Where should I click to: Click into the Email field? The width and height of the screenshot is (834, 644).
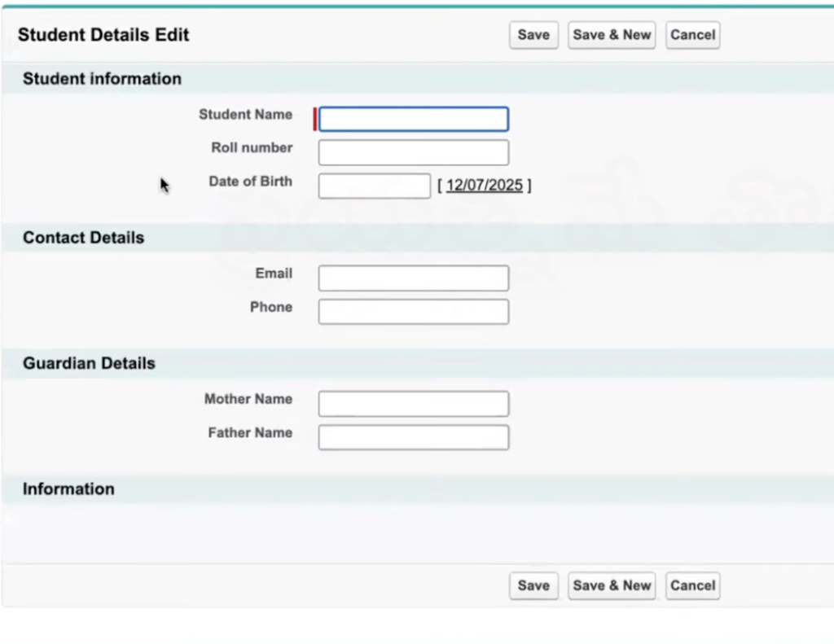(x=413, y=278)
